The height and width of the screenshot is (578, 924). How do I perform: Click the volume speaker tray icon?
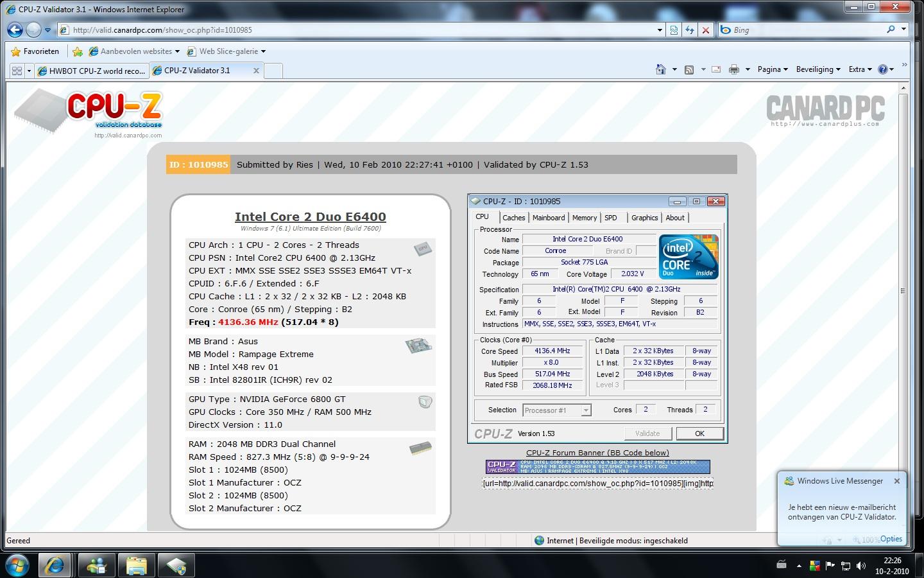860,566
